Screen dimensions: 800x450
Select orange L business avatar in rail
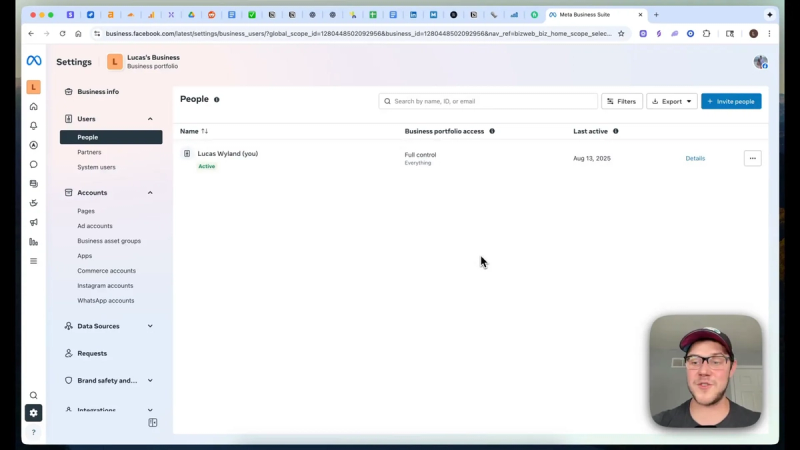[34, 87]
